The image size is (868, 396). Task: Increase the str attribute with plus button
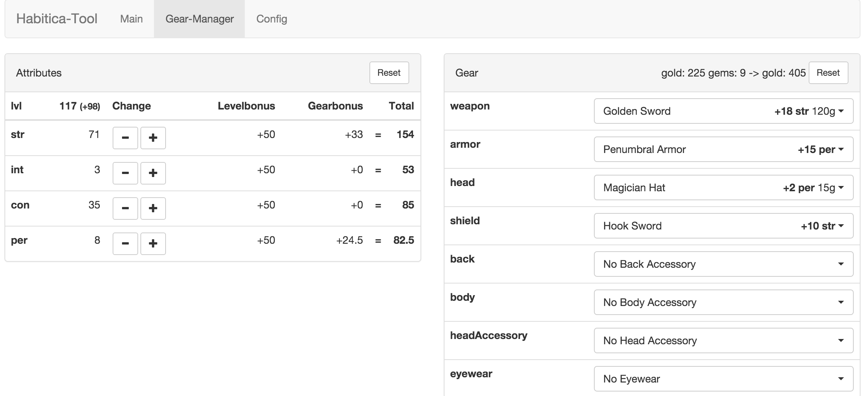[x=153, y=138]
